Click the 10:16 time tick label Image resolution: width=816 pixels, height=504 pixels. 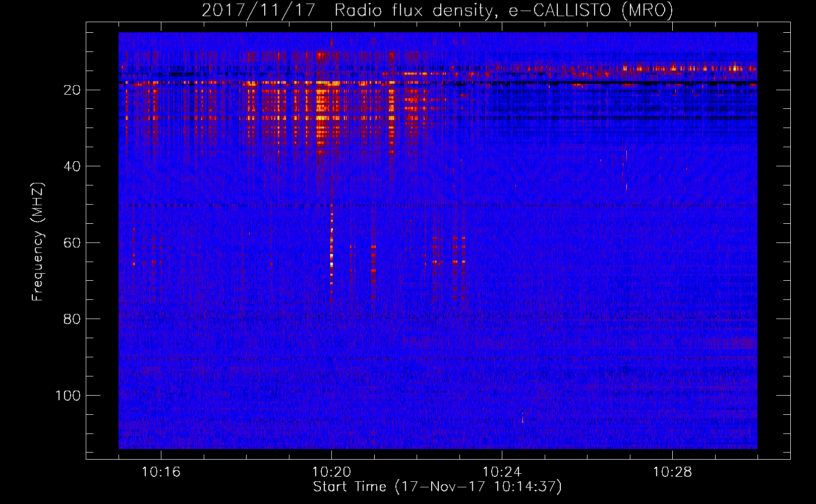(x=161, y=472)
